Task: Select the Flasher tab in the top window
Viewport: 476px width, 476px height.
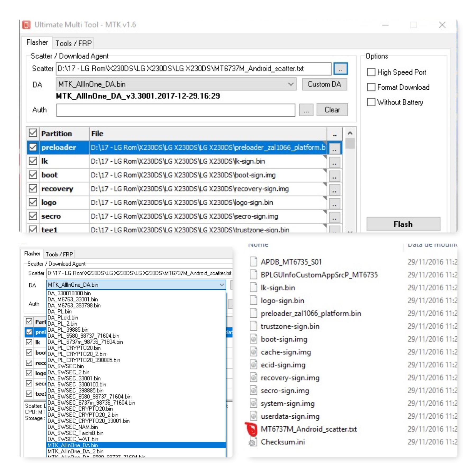Action: [37, 42]
